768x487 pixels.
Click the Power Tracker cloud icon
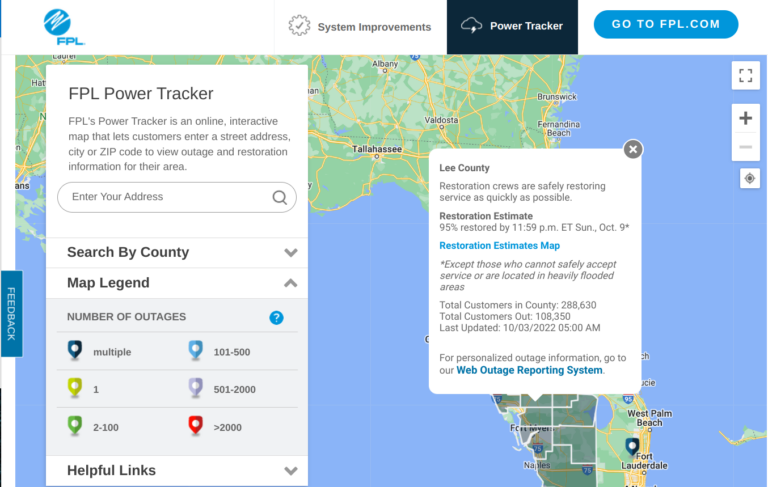click(x=472, y=25)
